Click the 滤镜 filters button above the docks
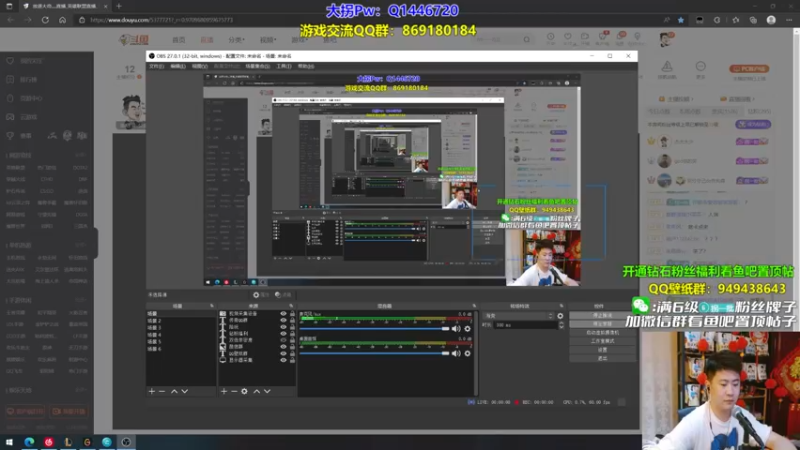This screenshot has width=800, height=450. click(283, 295)
